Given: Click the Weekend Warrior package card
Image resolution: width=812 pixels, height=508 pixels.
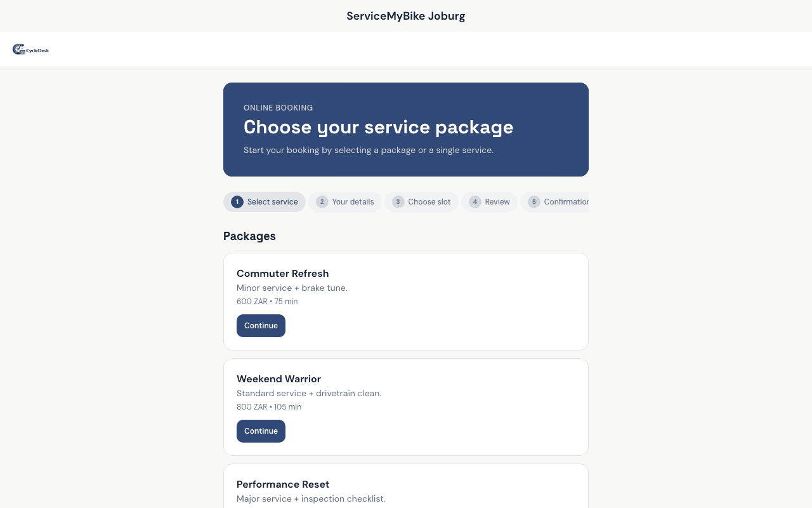Looking at the screenshot, I should tap(406, 406).
